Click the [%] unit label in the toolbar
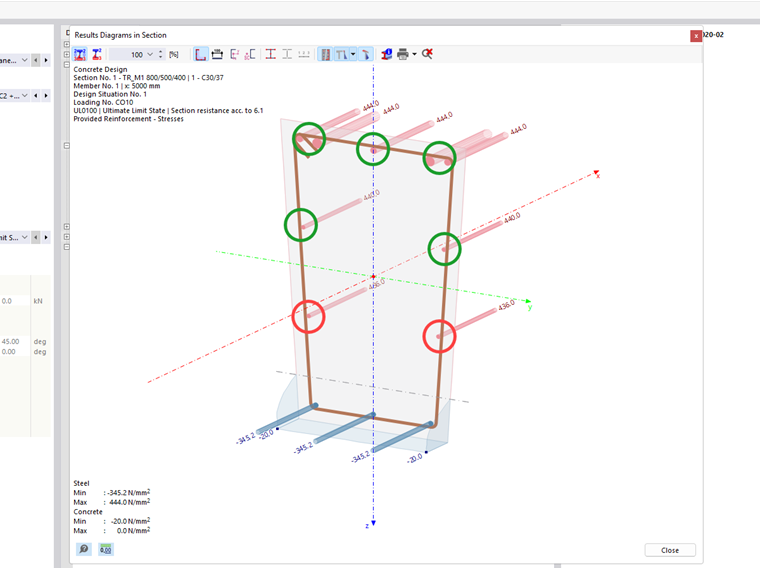This screenshot has height=569, width=760. click(174, 54)
